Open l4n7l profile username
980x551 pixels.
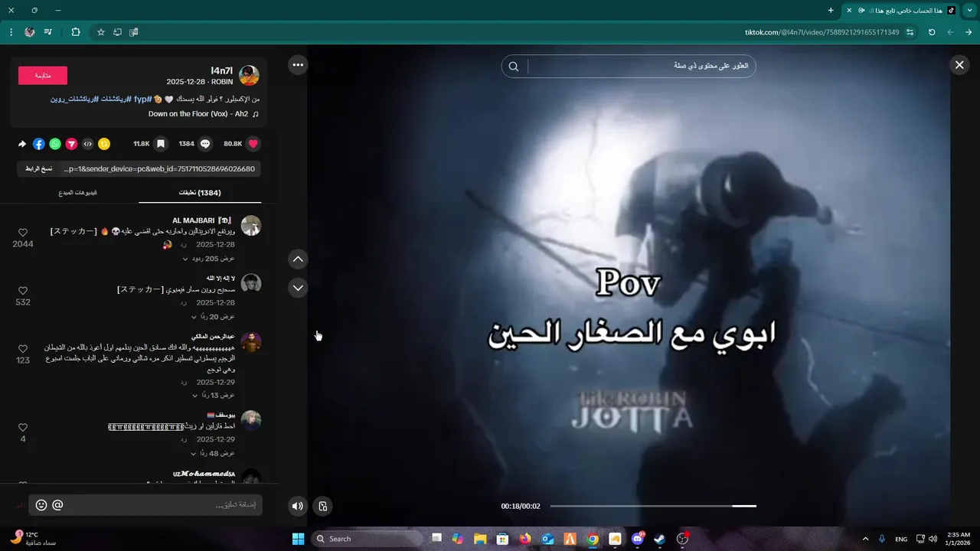pos(222,70)
